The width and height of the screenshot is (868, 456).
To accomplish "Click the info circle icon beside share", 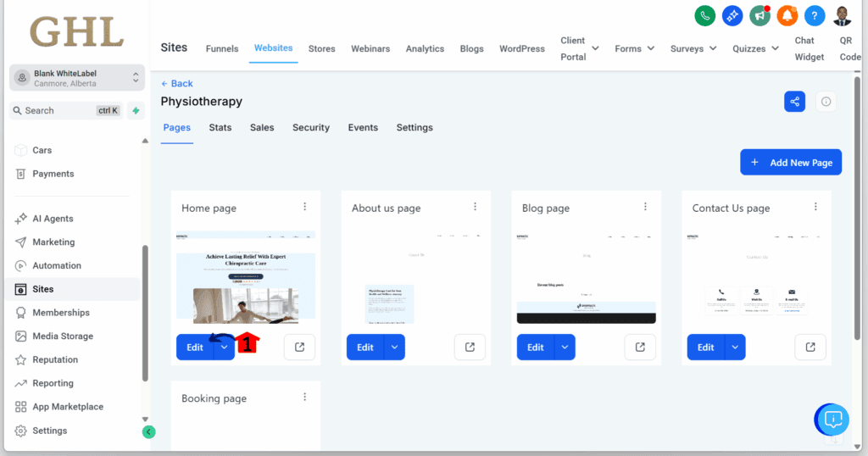I will [x=826, y=101].
